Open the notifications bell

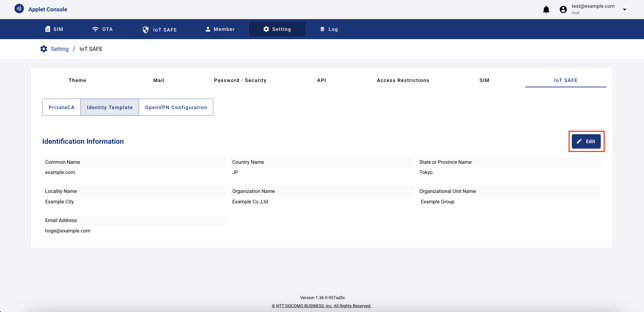click(546, 10)
